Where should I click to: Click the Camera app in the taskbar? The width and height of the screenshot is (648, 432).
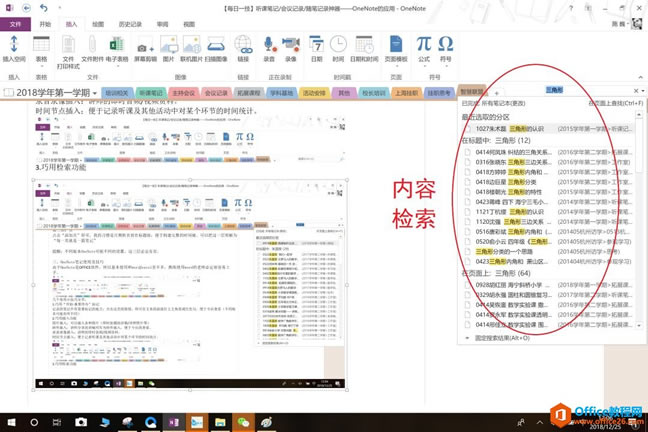point(81,422)
